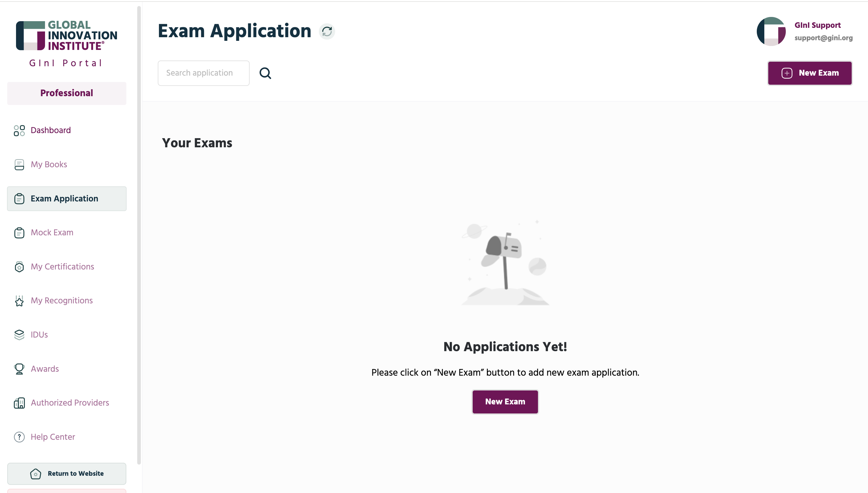Click the Return to Website button
Screen dimensions: 868x493
66,473
